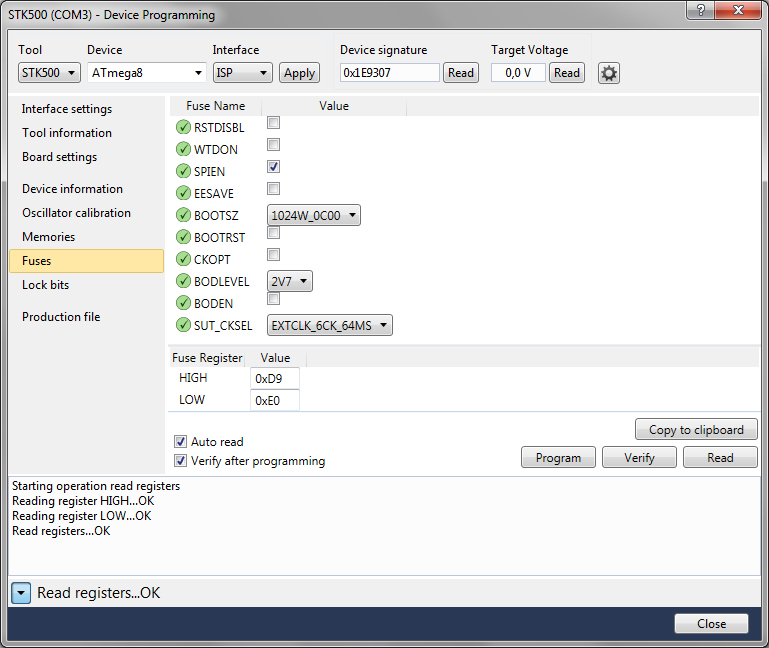This screenshot has height=648, width=769.
Task: Enable the EESAVE fuse checkbox
Action: click(273, 189)
